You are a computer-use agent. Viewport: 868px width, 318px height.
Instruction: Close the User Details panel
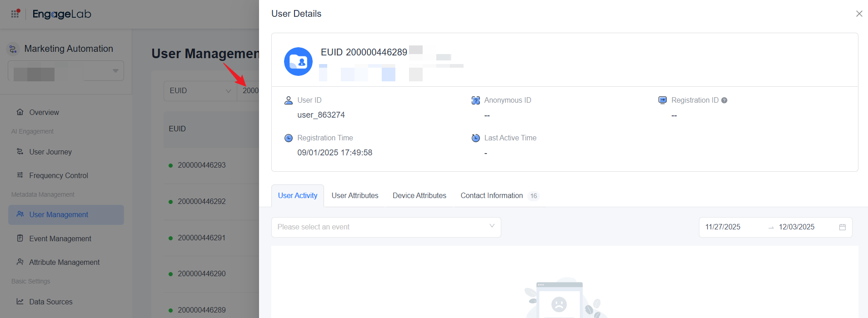click(x=859, y=14)
